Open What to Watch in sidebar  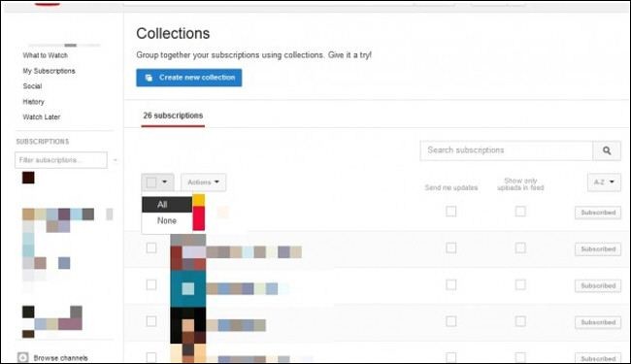click(x=45, y=55)
